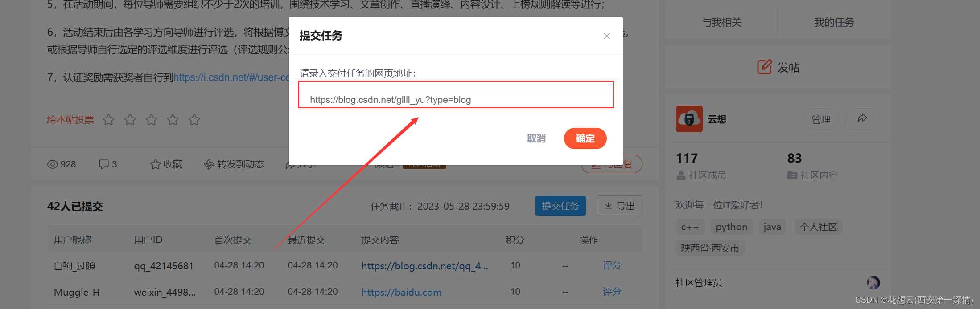This screenshot has width=980, height=309.
Task: Select the python tag
Action: tap(731, 227)
